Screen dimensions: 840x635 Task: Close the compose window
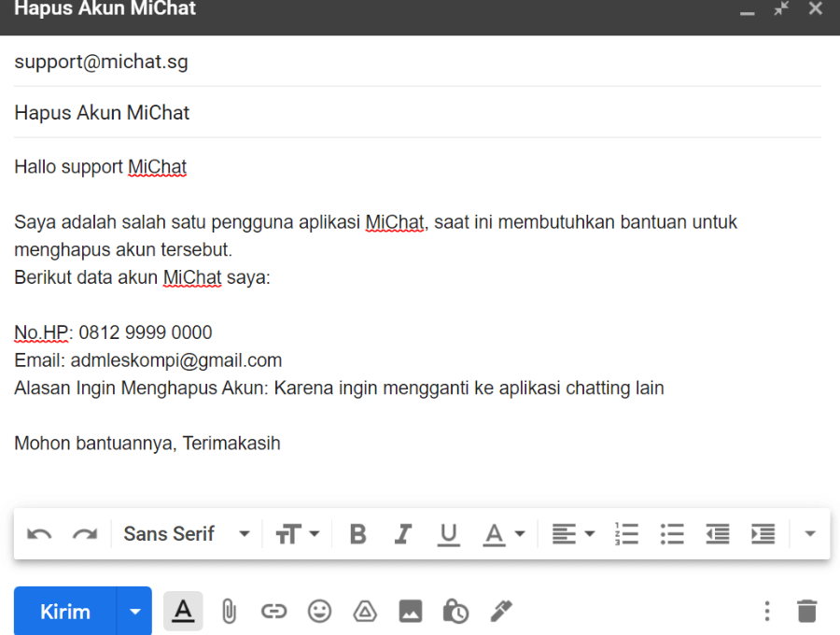[x=816, y=8]
